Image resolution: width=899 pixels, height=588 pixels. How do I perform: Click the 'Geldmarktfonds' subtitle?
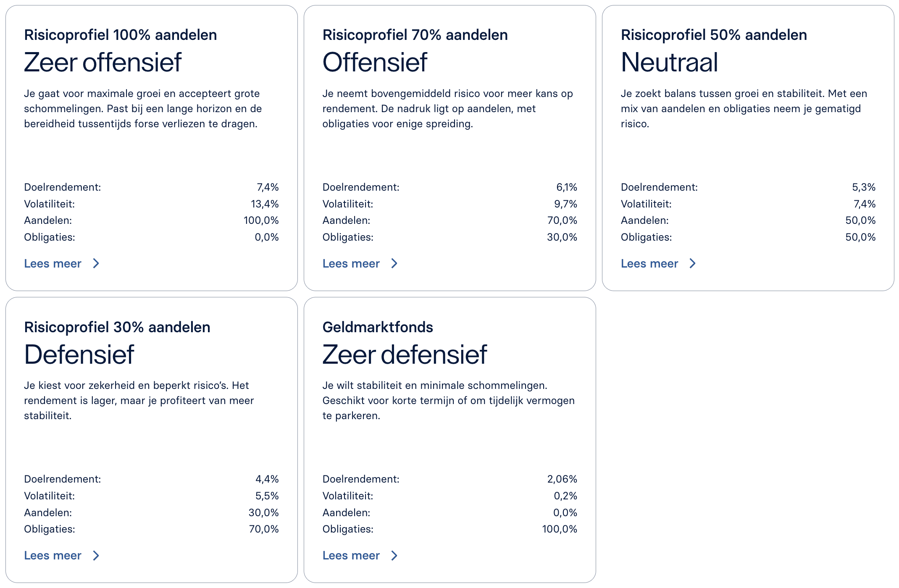tap(378, 327)
